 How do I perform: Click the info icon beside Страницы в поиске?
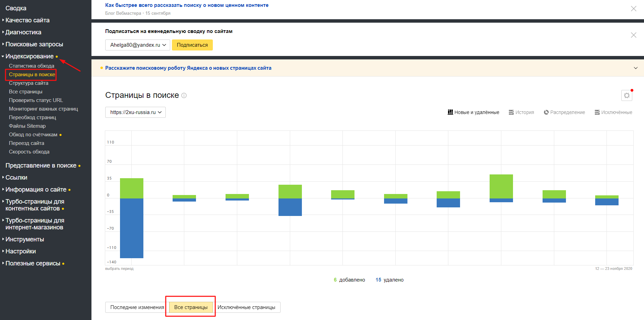click(x=184, y=95)
